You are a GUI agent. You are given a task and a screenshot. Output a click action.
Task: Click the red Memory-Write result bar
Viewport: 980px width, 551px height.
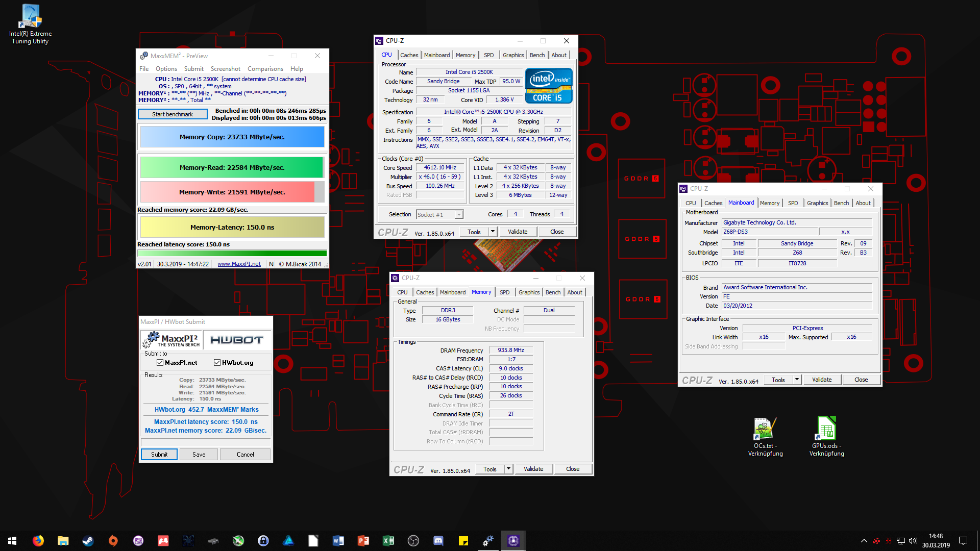[x=232, y=192]
